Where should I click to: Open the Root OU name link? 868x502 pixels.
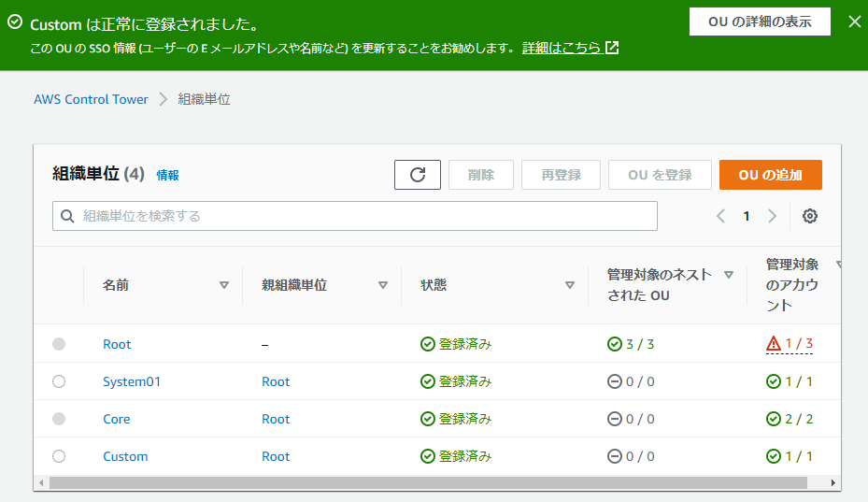(117, 344)
